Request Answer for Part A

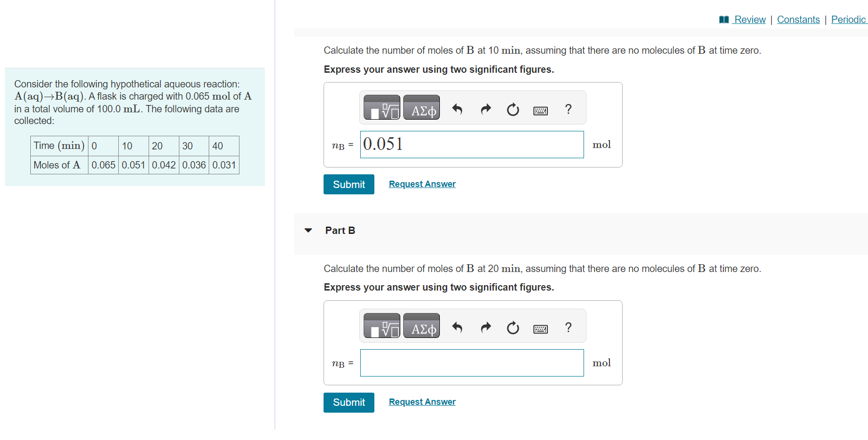pyautogui.click(x=422, y=184)
